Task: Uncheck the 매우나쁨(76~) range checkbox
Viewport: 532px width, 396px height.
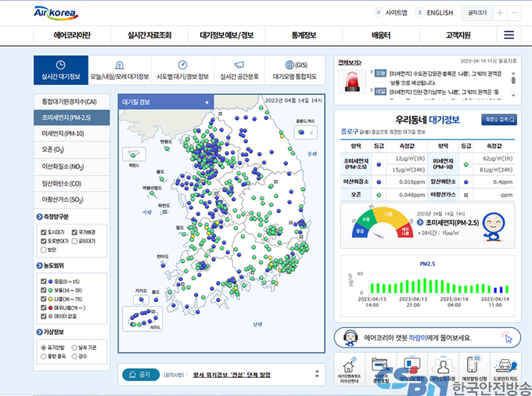Action: click(44, 308)
